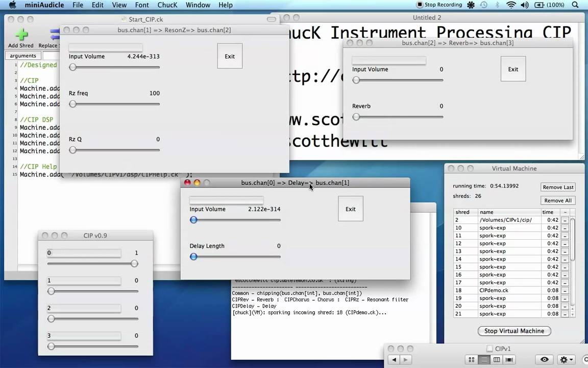Remove shred 19 with its minus button

click(565, 298)
